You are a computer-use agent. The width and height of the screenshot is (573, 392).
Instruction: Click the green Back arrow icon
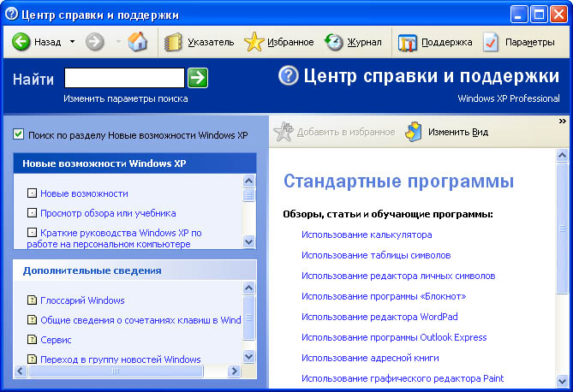21,42
